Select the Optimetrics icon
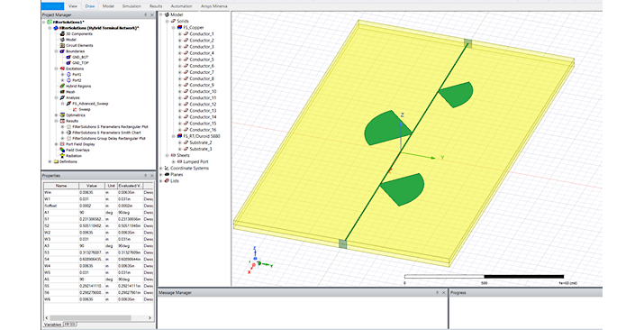The height and width of the screenshot is (330, 644). (x=62, y=115)
